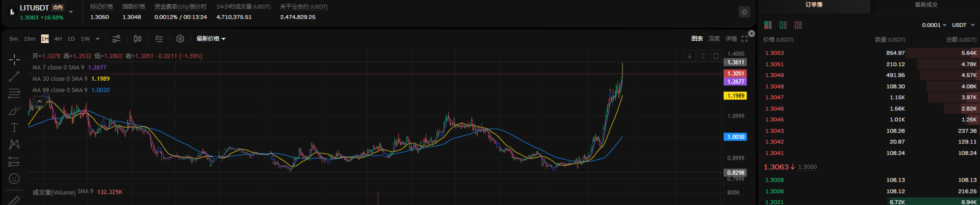The height and width of the screenshot is (205, 980).
Task: Click the LITUSDT pair logo icon
Action: [x=12, y=12]
